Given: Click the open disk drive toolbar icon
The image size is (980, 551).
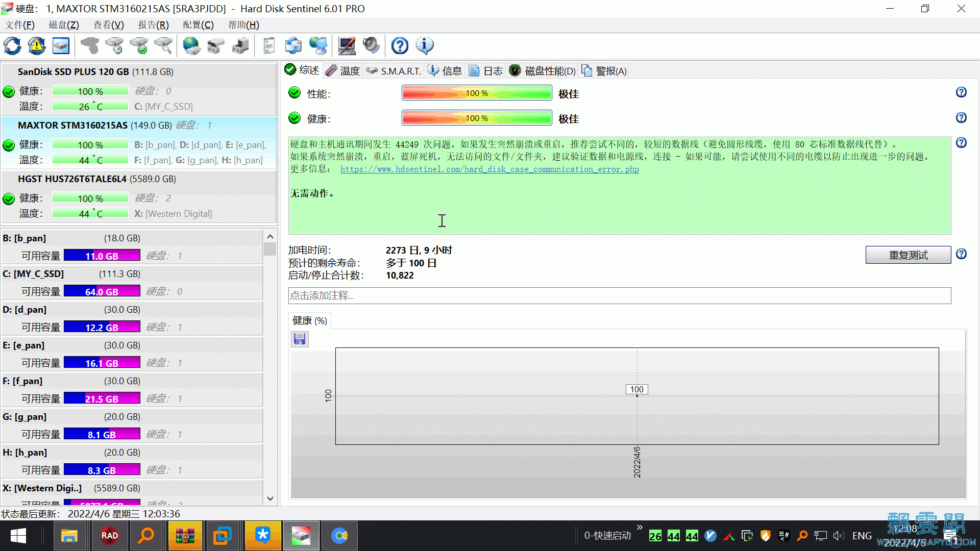Looking at the screenshot, I should tap(216, 46).
